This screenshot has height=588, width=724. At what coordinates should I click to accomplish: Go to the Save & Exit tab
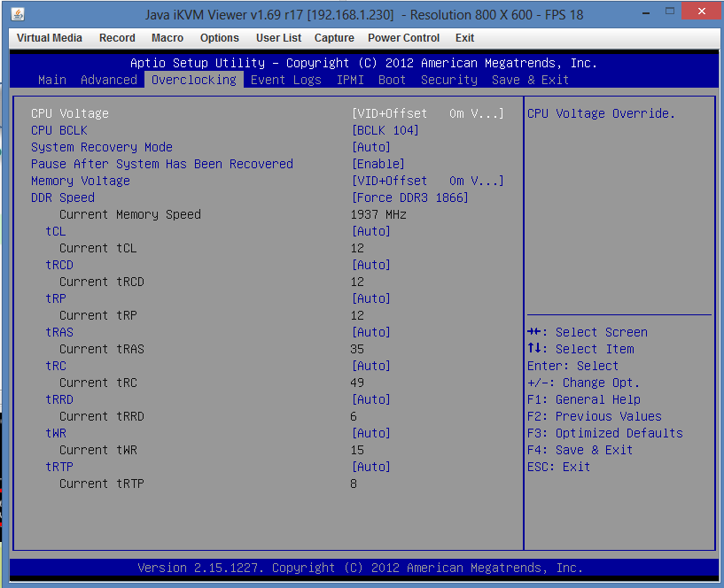[x=530, y=80]
